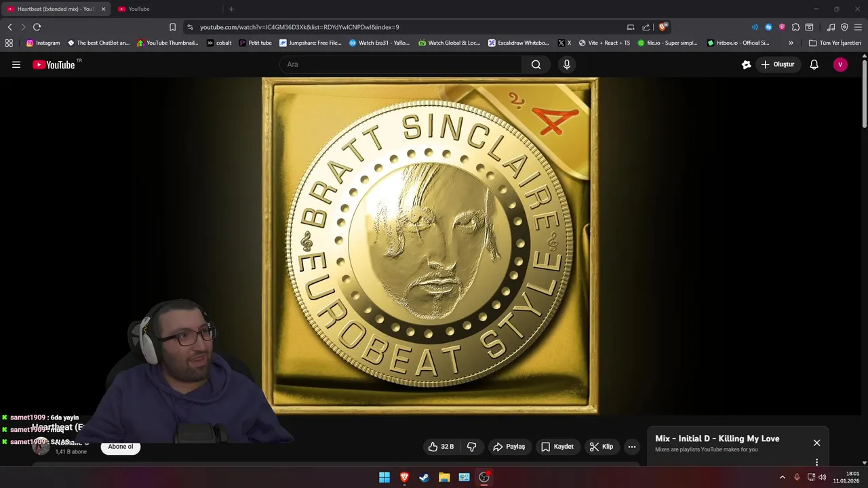This screenshot has height=488, width=868.
Task: Click the Oluştur create button
Action: click(x=778, y=64)
